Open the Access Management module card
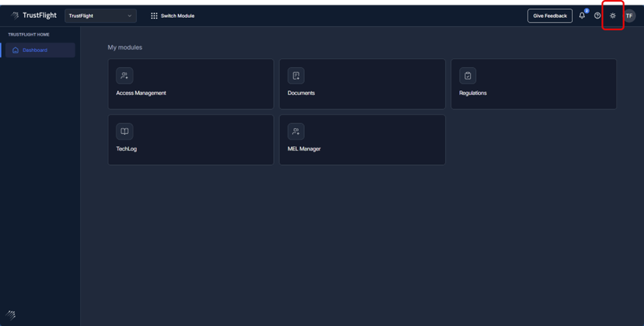The height and width of the screenshot is (326, 644). pos(190,84)
